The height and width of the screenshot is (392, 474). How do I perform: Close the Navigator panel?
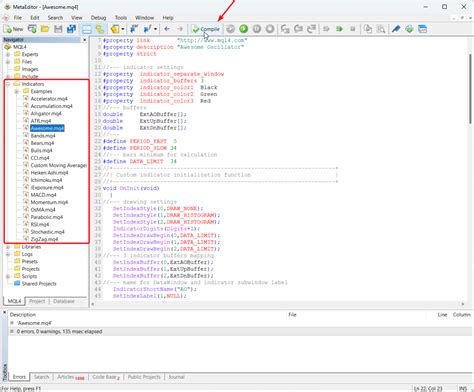[x=84, y=40]
